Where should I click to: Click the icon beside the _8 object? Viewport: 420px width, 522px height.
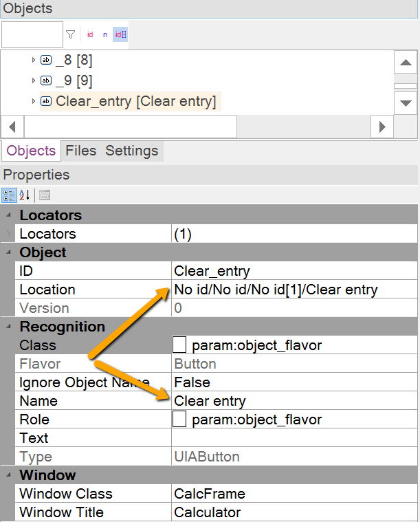[46, 60]
